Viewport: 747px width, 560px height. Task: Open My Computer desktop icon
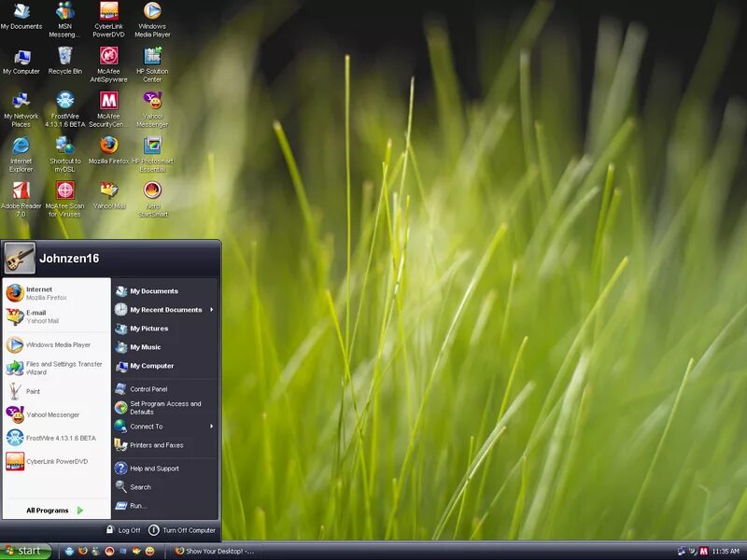(x=21, y=62)
